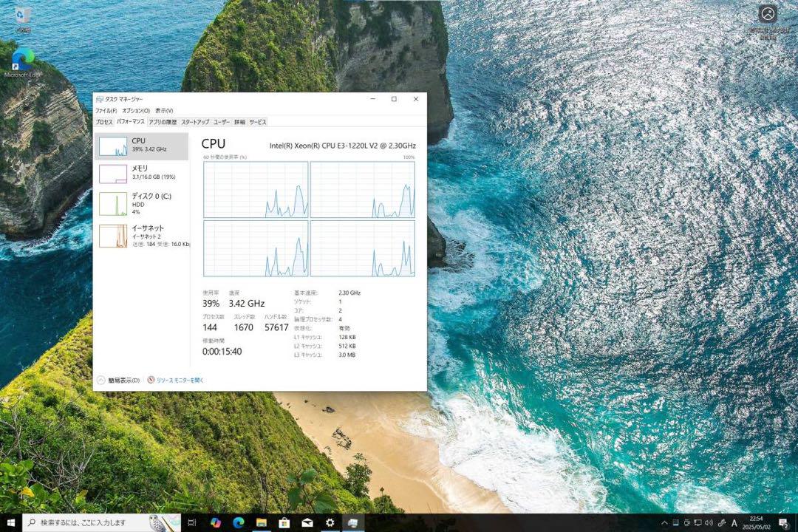798x532 pixels.
Task: Click the bottom-right CPU core graph
Action: [362, 248]
